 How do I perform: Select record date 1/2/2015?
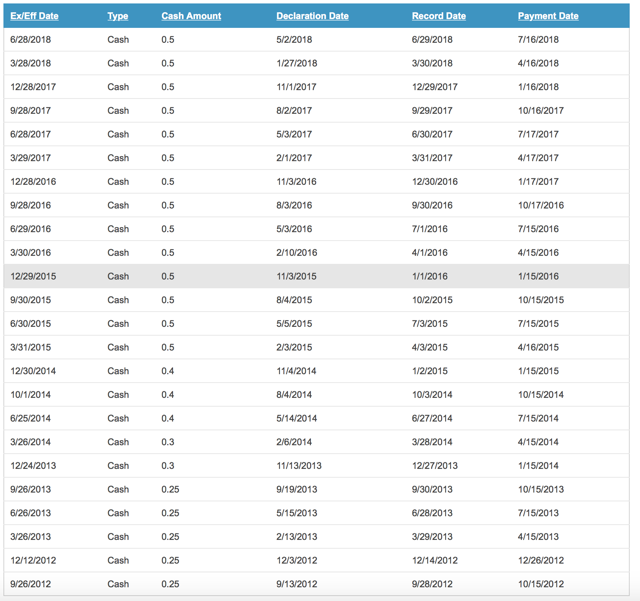[430, 371]
